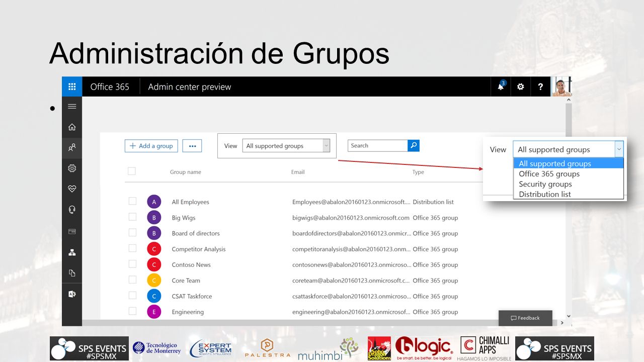Sort by the Group name column header
The image size is (644, 362).
point(186,172)
